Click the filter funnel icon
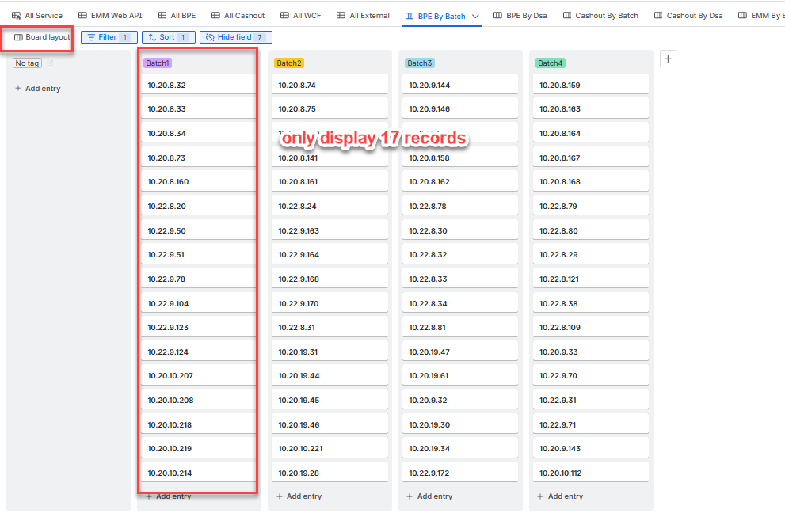The width and height of the screenshot is (785, 532). pyautogui.click(x=91, y=37)
